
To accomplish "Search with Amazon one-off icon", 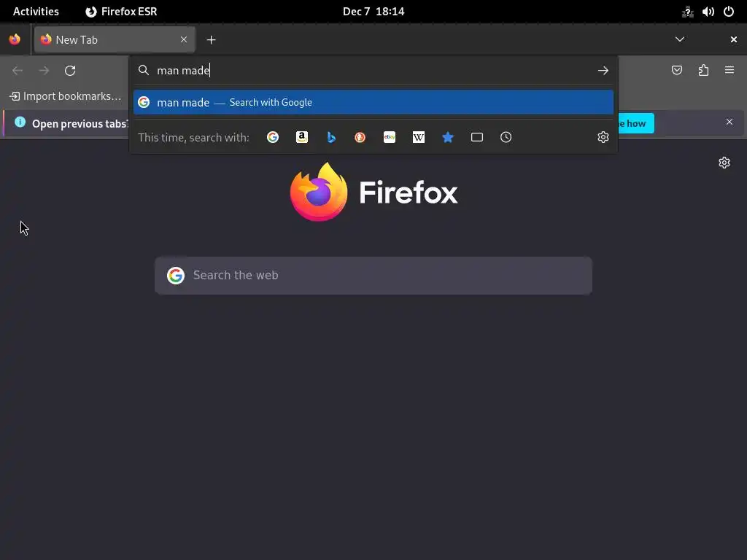I will point(301,137).
